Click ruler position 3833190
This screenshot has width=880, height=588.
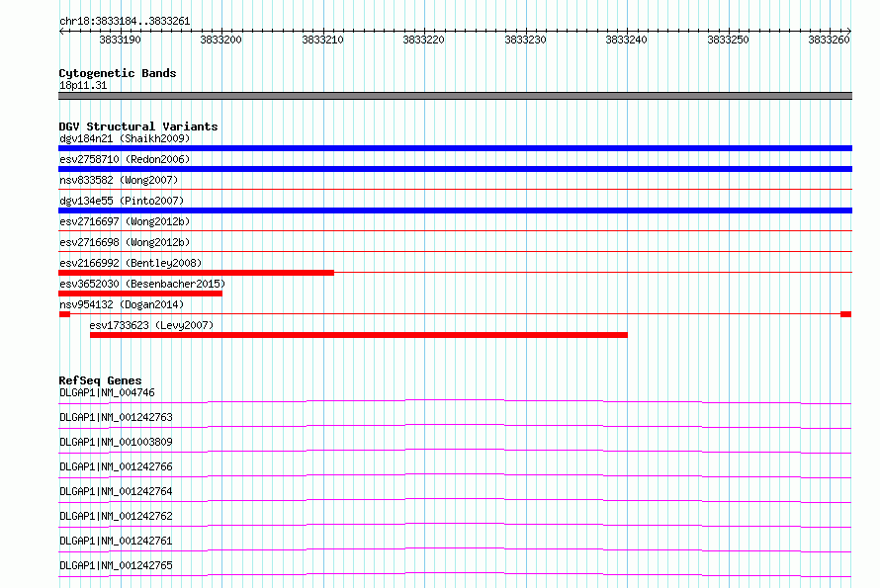(x=120, y=40)
